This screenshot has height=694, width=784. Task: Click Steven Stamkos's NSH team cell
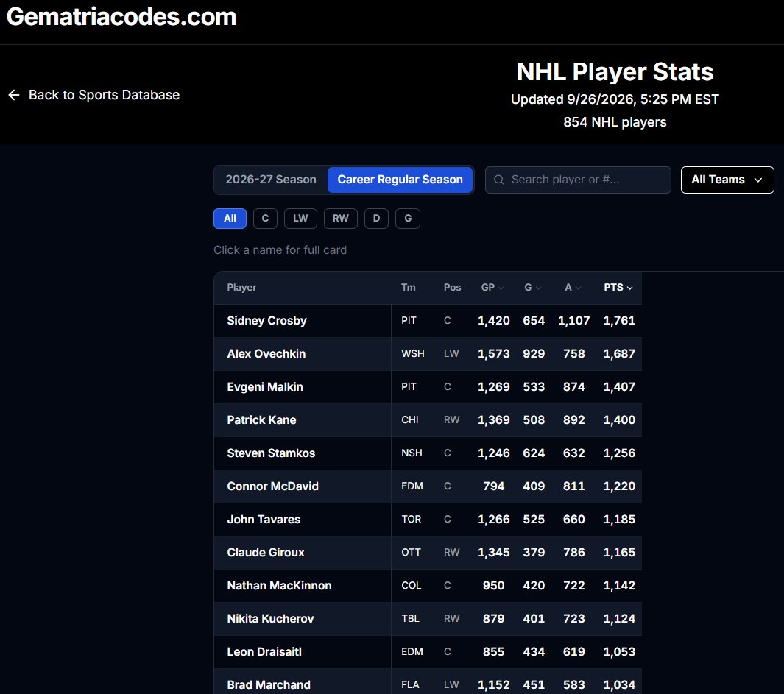click(x=412, y=453)
